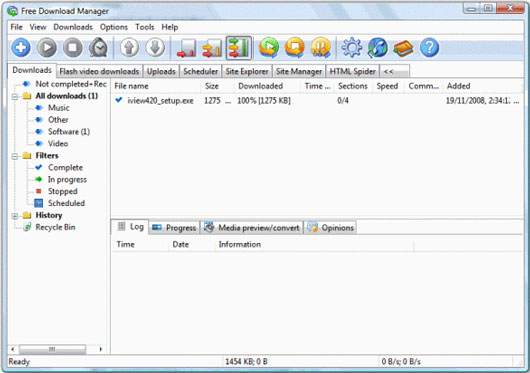The height and width of the screenshot is (373, 530).
Task: Open the Tools menu
Action: [145, 27]
